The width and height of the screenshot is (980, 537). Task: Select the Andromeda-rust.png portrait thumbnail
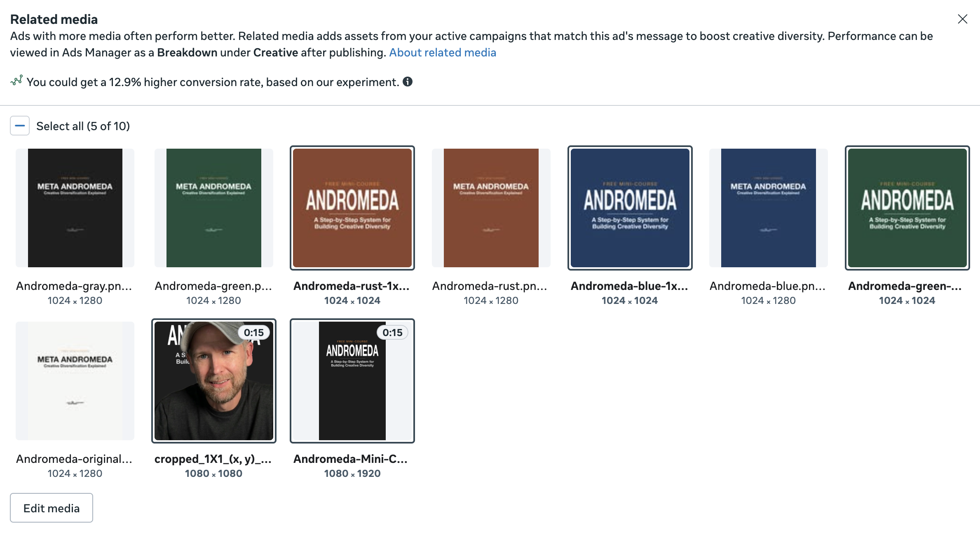[491, 208]
